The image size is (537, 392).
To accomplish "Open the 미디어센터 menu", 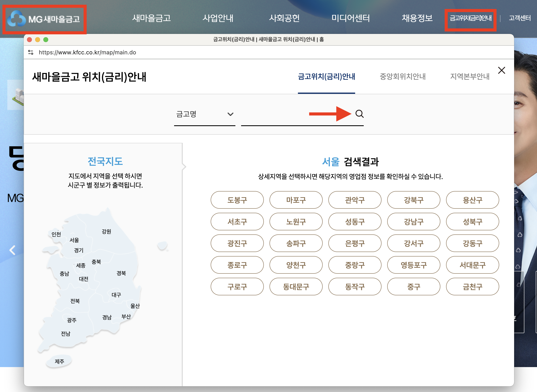I will 350,18.
